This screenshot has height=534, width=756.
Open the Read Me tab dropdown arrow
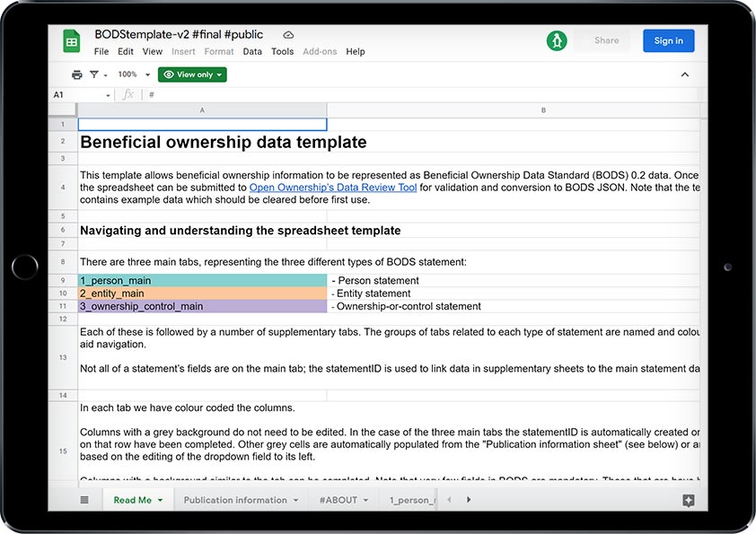click(x=159, y=500)
